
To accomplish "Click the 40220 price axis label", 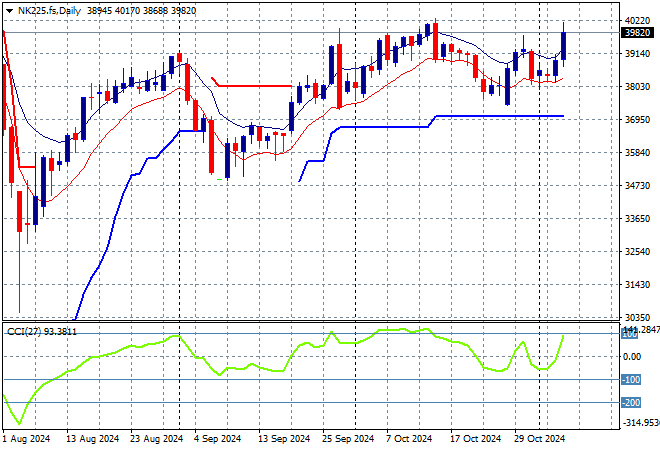I will pyautogui.click(x=637, y=21).
